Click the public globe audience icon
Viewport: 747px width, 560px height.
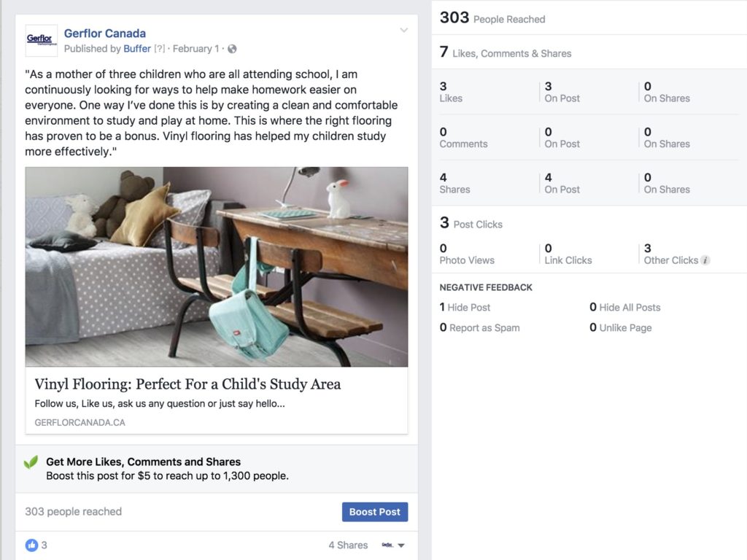pyautogui.click(x=232, y=49)
